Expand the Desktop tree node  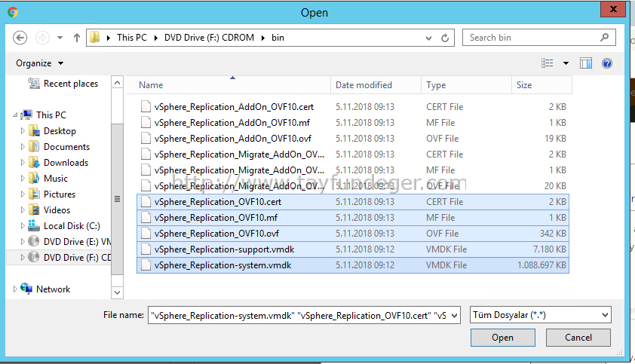pos(23,131)
